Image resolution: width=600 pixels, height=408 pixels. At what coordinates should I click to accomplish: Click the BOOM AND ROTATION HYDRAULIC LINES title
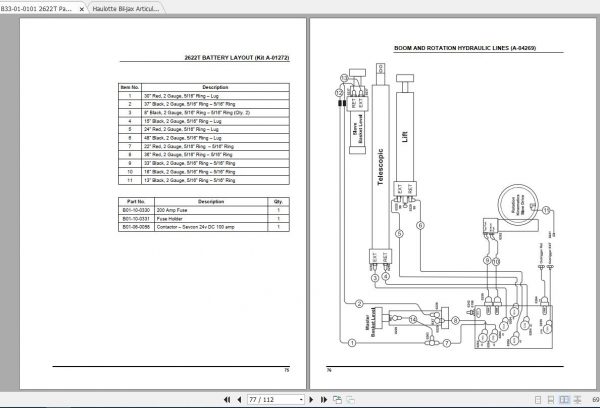tap(465, 48)
